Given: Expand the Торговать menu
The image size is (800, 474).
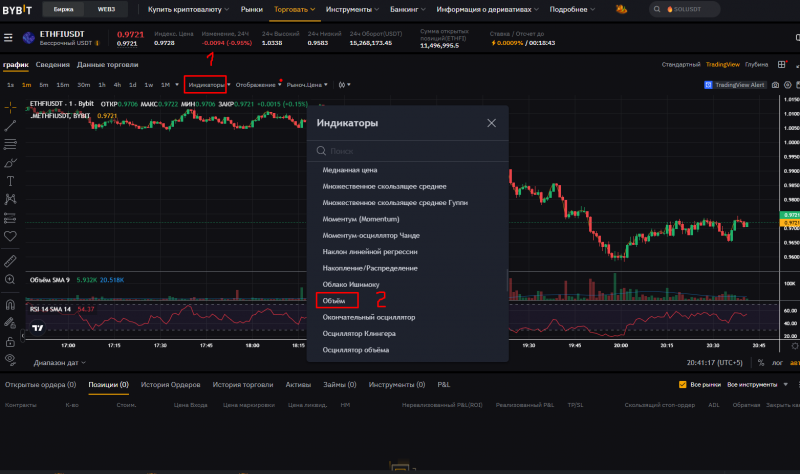Looking at the screenshot, I should coord(294,9).
